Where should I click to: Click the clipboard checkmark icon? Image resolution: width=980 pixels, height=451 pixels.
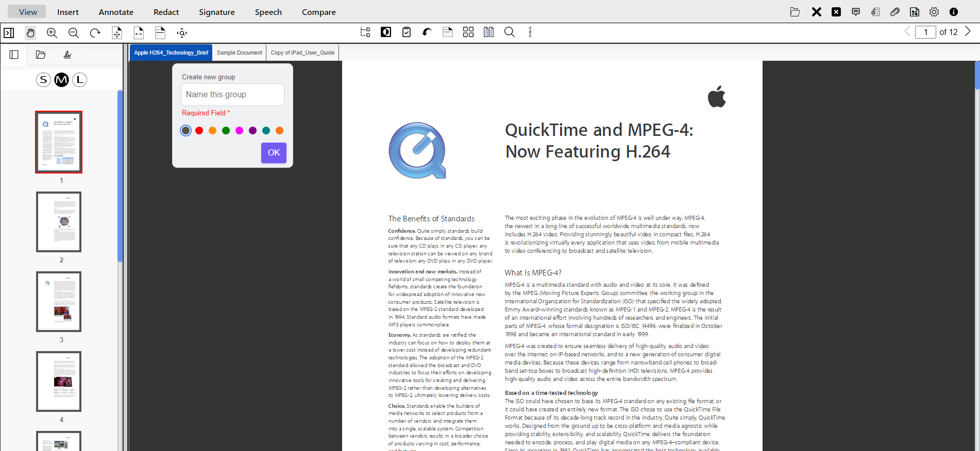coord(407,32)
